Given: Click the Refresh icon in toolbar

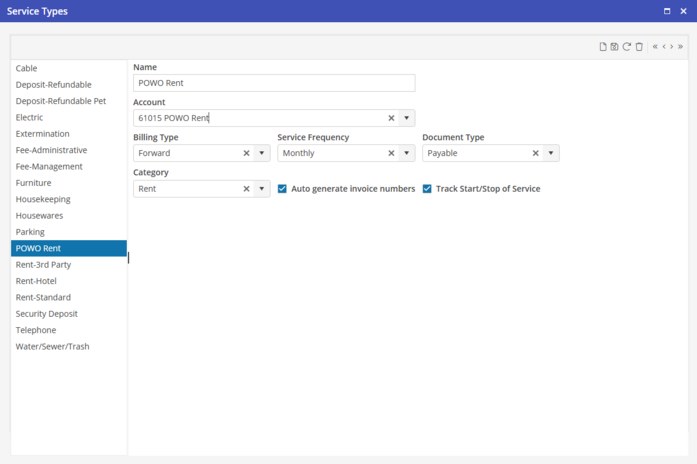Looking at the screenshot, I should pyautogui.click(x=627, y=47).
